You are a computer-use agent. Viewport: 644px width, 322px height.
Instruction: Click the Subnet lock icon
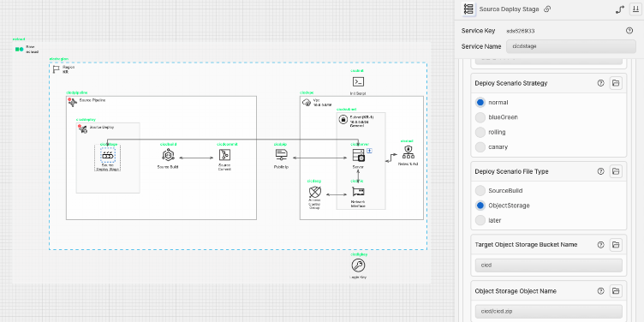[343, 120]
